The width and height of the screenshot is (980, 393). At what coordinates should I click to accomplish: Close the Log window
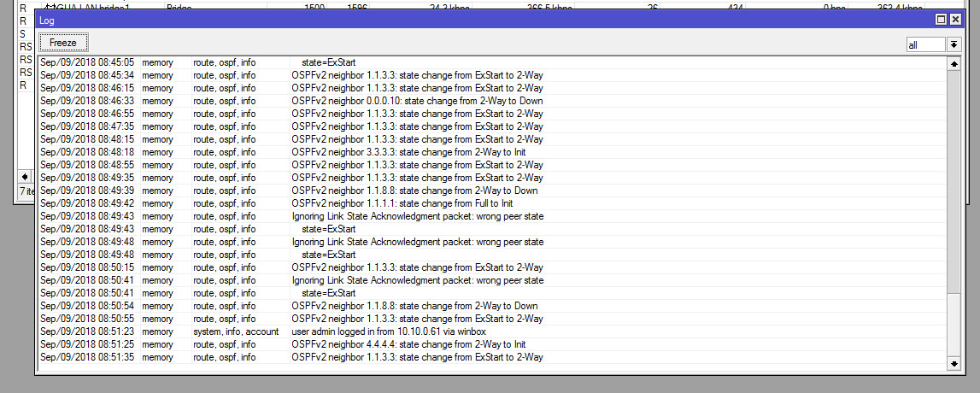[955, 20]
